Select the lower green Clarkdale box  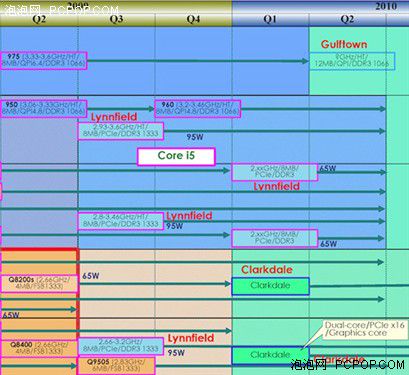[x=270, y=355]
